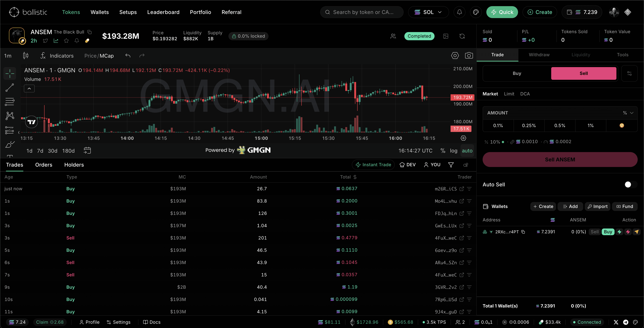Select the Limit order type
The width and height of the screenshot is (644, 328).
coord(509,94)
